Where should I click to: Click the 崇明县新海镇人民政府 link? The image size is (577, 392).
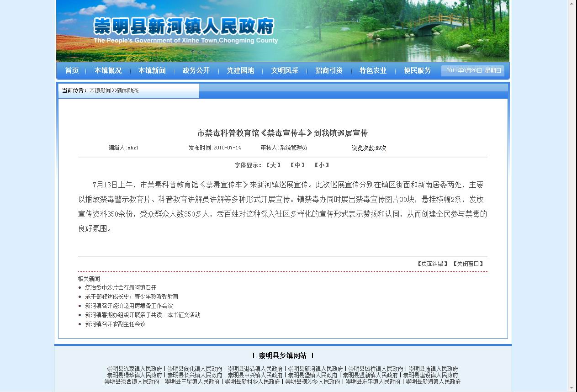tap(433, 381)
